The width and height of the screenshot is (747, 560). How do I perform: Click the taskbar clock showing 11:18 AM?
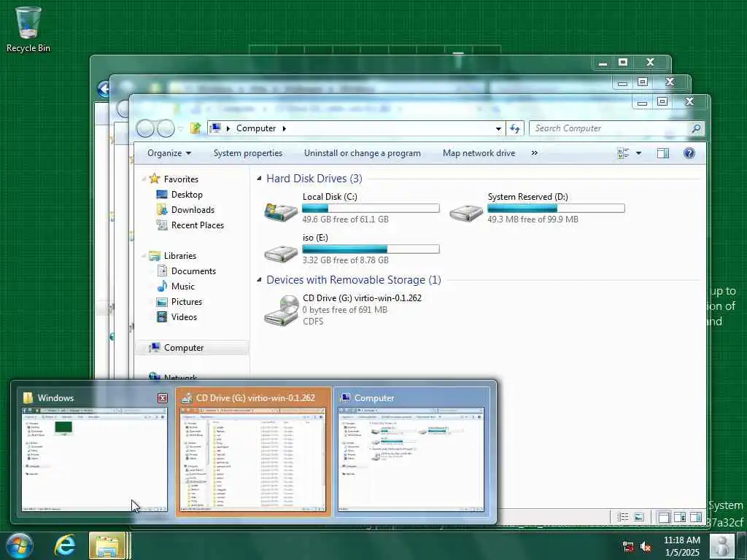tap(682, 546)
